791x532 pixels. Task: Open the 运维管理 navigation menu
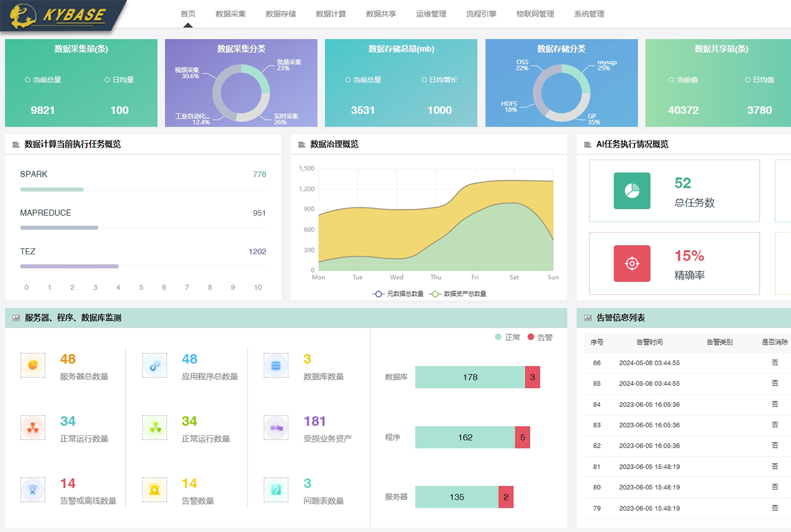tap(431, 14)
